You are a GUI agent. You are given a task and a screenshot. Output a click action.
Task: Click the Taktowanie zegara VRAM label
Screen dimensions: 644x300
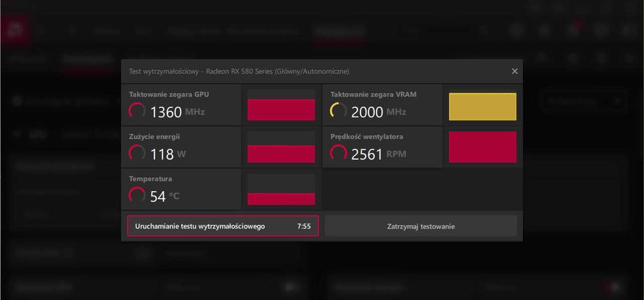(x=374, y=95)
